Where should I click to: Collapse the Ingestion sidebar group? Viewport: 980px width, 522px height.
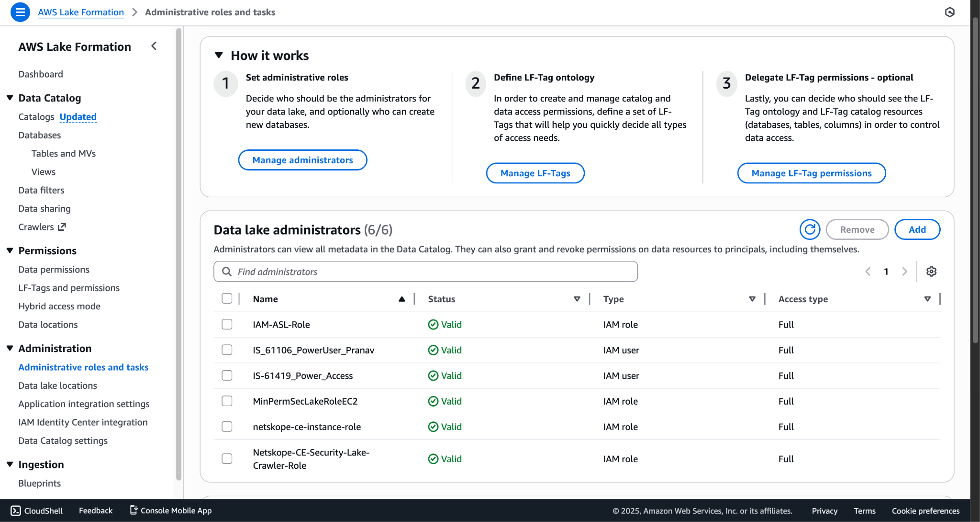pos(10,464)
